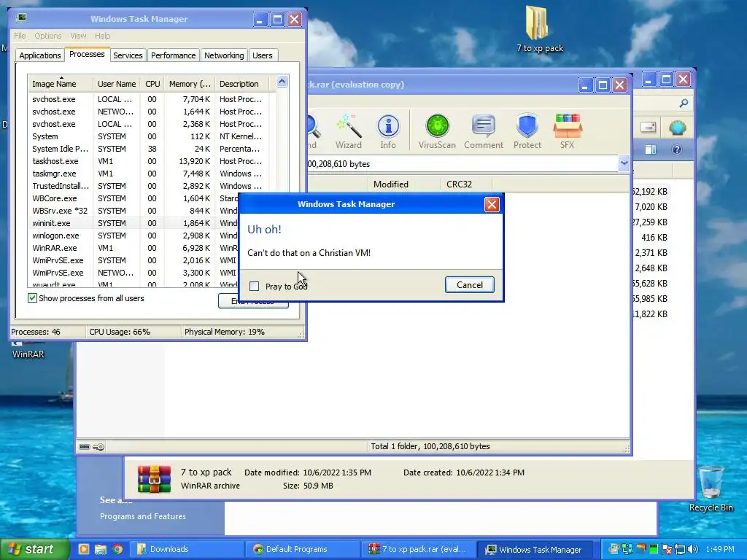Select the winlogon.exe process row
This screenshot has width=747, height=560.
click(133, 236)
